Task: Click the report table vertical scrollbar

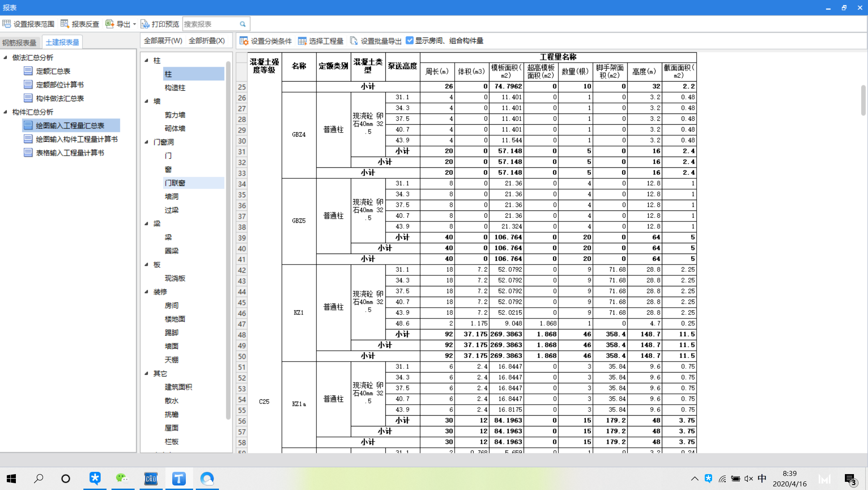Action: [863, 100]
